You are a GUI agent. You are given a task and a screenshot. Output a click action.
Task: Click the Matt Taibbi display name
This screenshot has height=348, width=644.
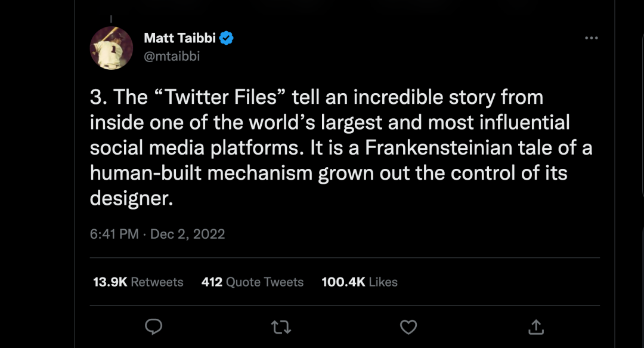click(179, 39)
